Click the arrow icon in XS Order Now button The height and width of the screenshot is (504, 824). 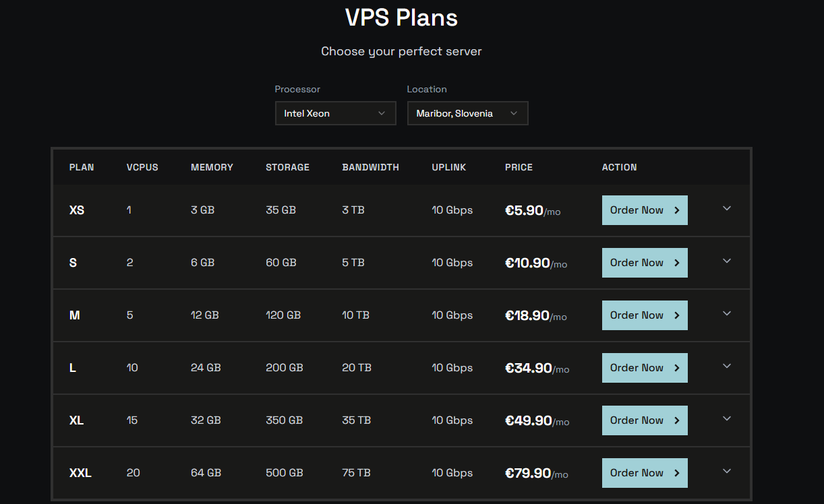(677, 210)
